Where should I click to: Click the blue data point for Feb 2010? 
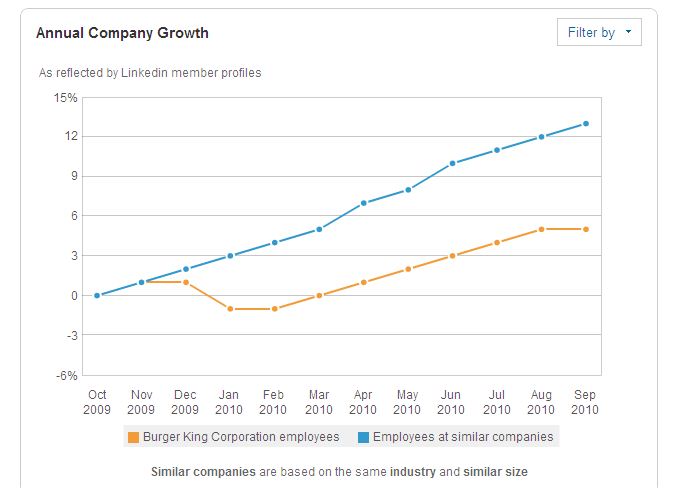tap(275, 243)
